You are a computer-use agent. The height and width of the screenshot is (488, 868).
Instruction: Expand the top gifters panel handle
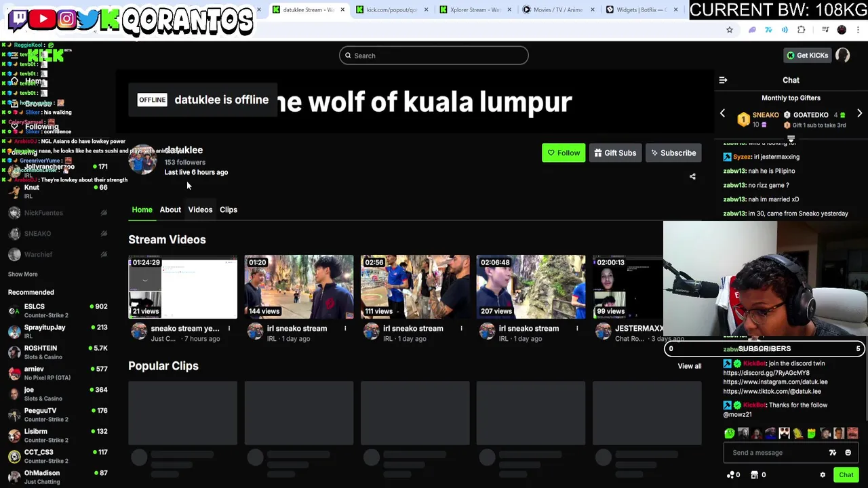pyautogui.click(x=791, y=138)
